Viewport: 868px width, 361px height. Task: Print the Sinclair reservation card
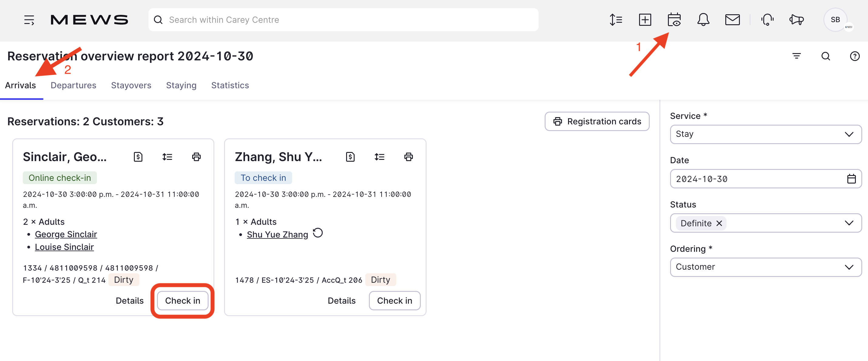pos(196,157)
